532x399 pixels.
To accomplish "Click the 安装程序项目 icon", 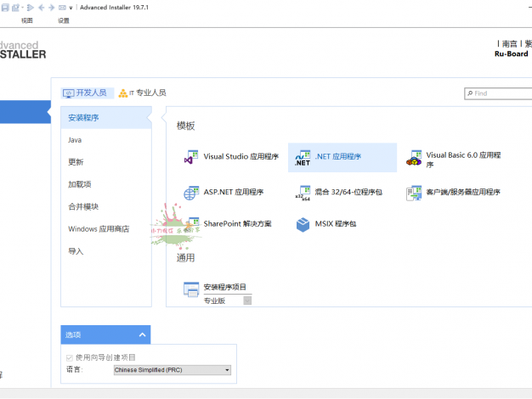I will tap(191, 289).
